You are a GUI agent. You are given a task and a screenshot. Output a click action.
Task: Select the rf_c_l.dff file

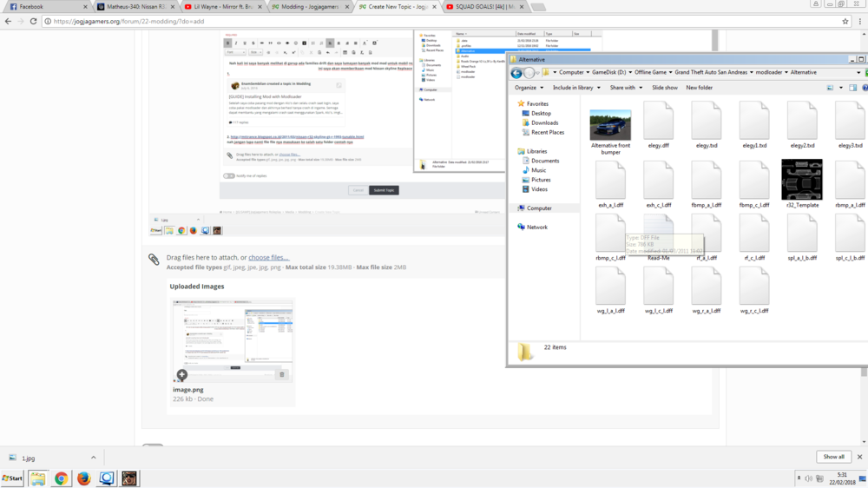point(754,238)
